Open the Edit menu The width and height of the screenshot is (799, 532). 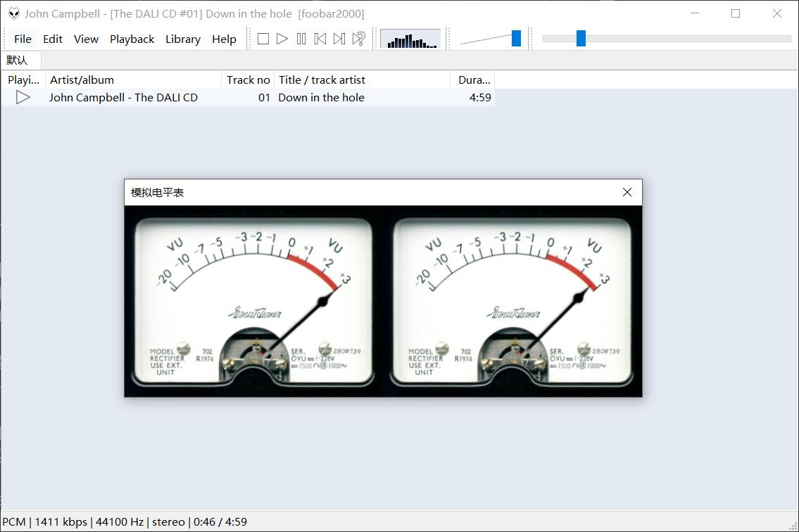tap(53, 39)
